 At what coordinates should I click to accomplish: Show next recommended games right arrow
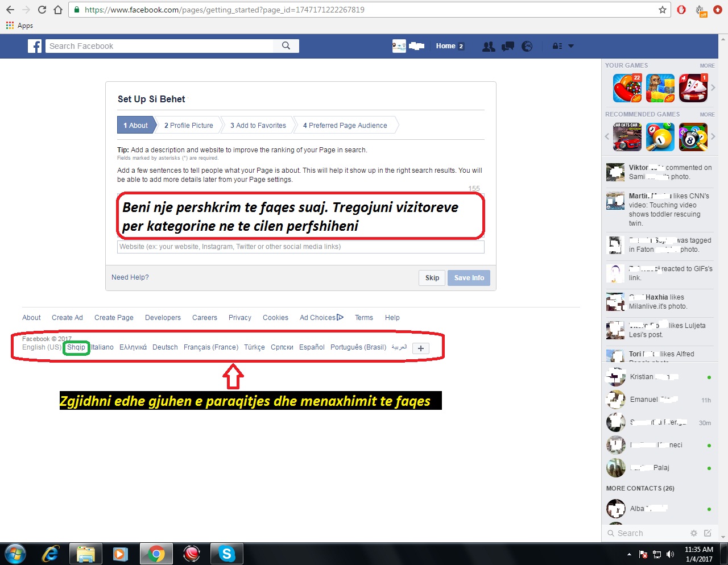click(x=713, y=136)
